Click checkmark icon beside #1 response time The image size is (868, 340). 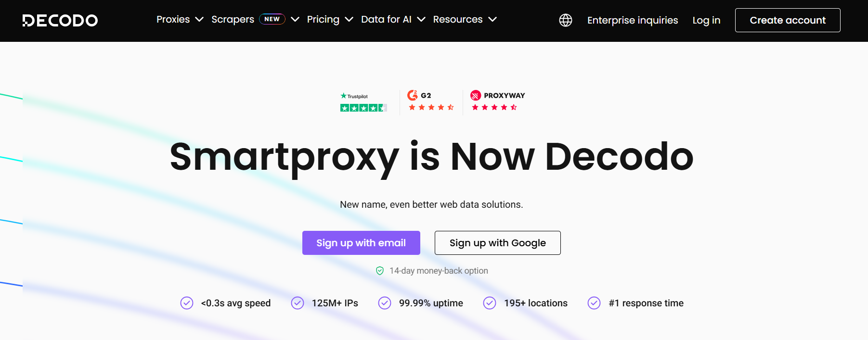[594, 303]
